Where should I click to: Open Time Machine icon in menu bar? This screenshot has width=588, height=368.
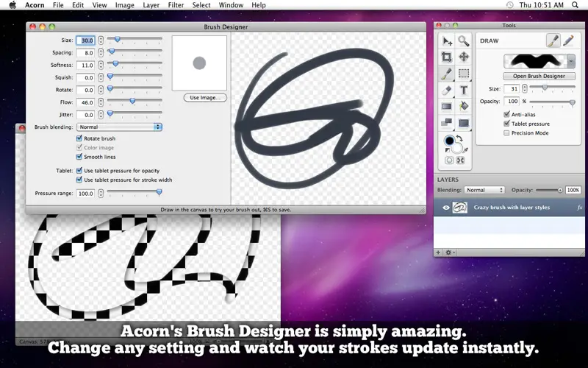(509, 5)
